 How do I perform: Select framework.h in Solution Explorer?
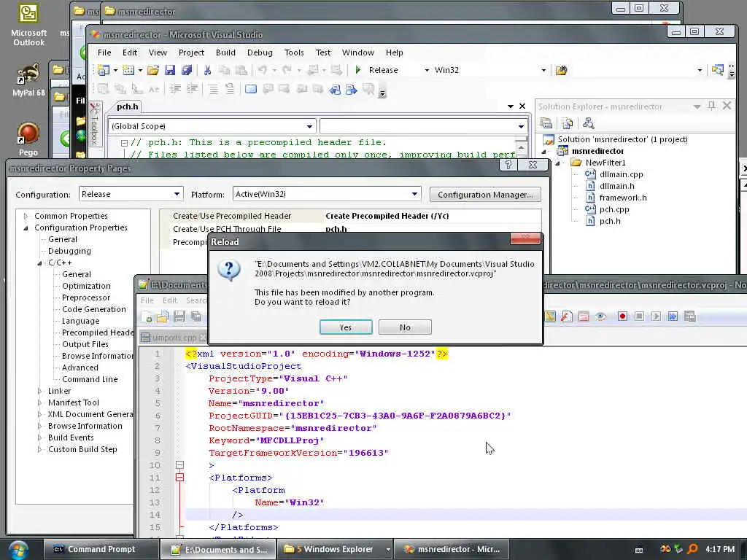(623, 198)
